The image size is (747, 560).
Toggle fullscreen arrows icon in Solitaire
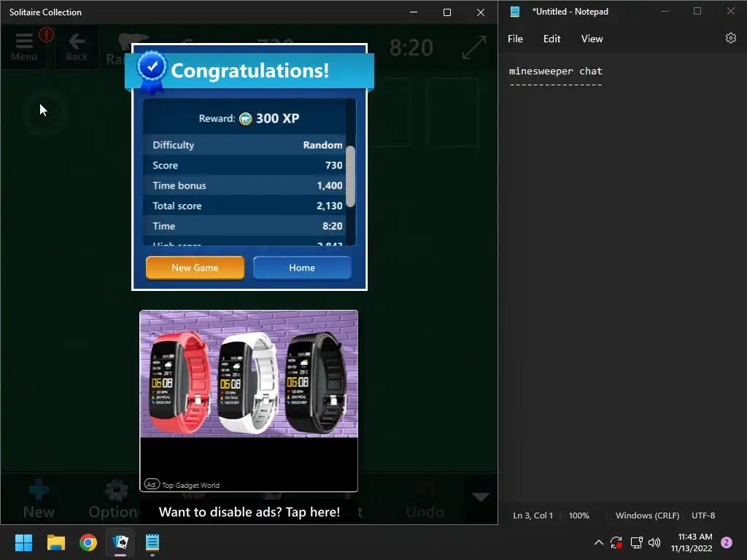(474, 47)
